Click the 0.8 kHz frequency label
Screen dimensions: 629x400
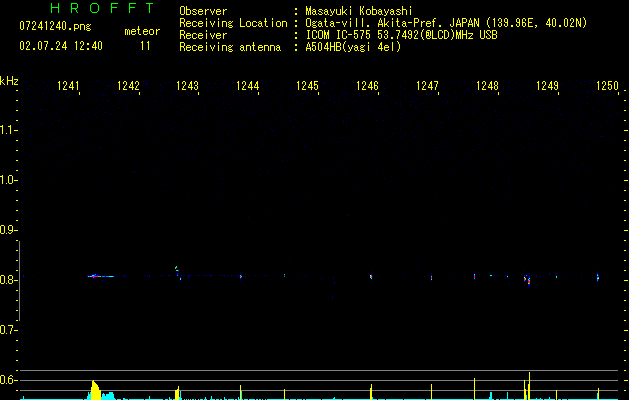point(8,280)
